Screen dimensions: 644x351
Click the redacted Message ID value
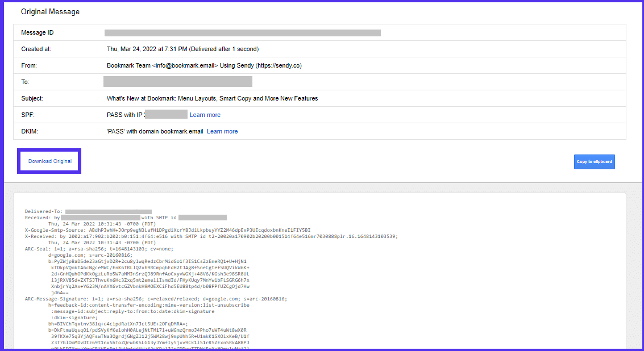(242, 32)
